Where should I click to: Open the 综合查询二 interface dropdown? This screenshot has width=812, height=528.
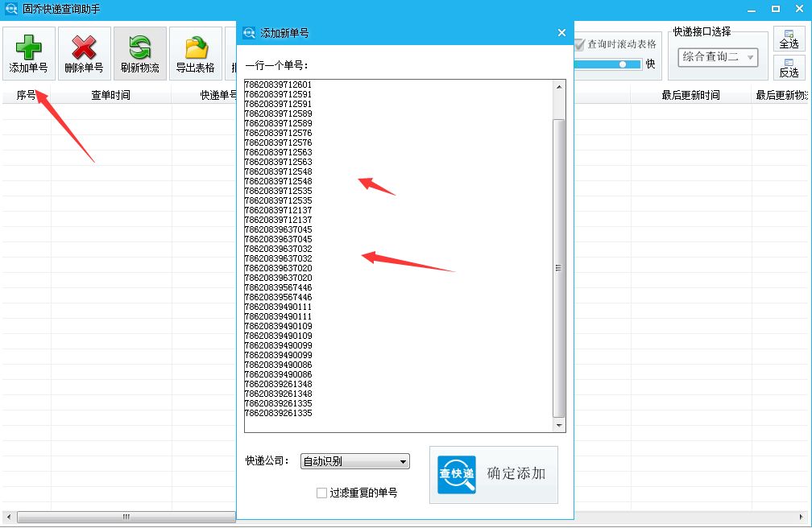tap(718, 57)
